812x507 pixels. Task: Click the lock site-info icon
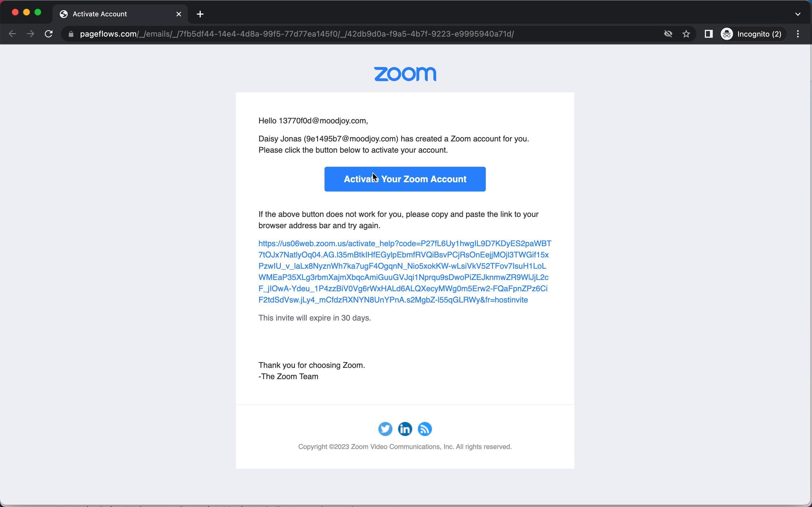(x=71, y=34)
